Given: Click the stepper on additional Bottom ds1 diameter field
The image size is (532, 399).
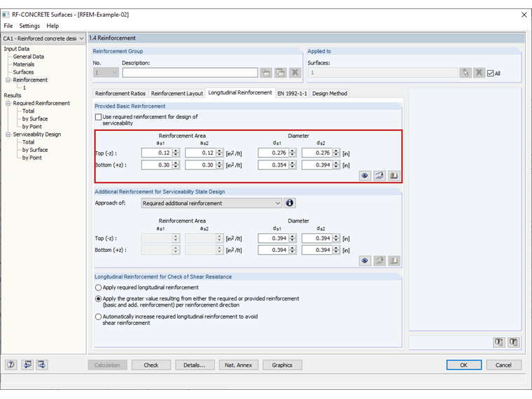Looking at the screenshot, I should pyautogui.click(x=293, y=250).
